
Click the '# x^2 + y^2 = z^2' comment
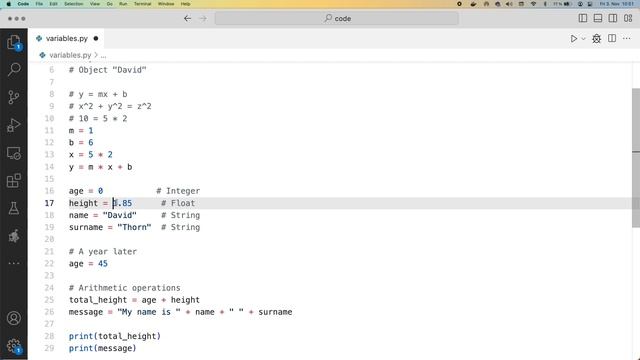(x=110, y=106)
